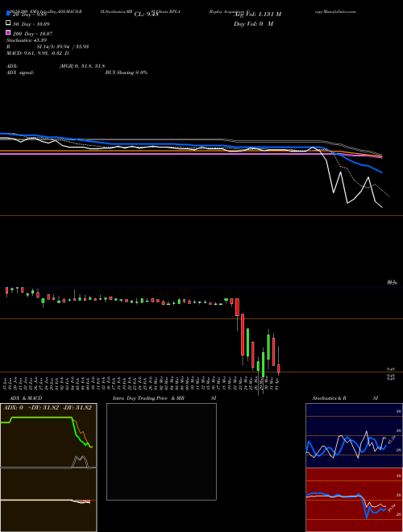The width and height of the screenshot is (403, 532).
Task: Click the blue 20 Day EMA legend swatch
Action: 8,14
